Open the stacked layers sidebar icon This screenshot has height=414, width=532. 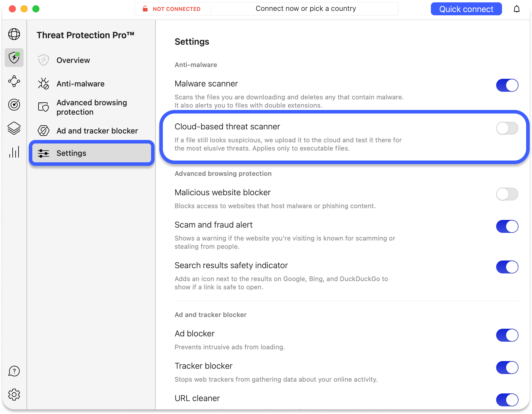[14, 128]
